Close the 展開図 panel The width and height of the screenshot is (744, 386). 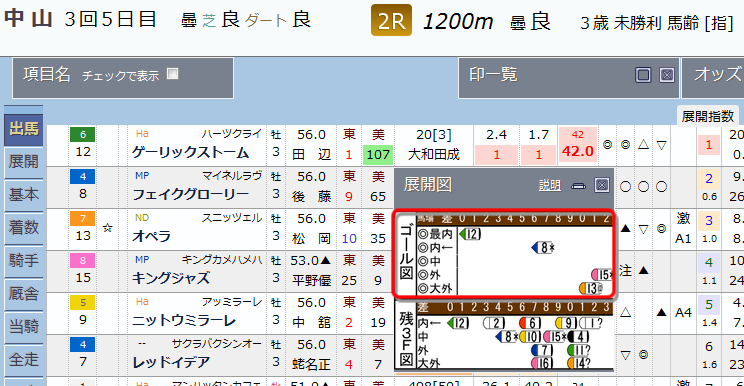click(x=602, y=185)
